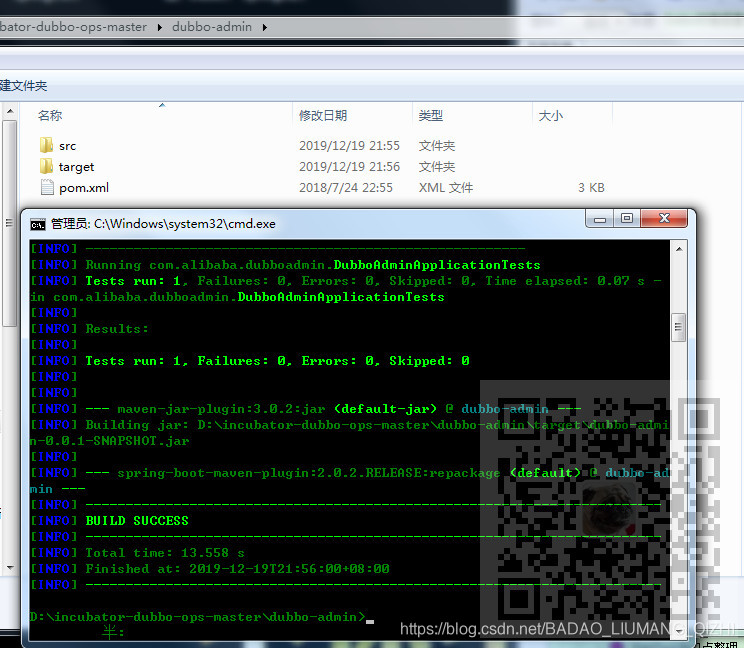Image resolution: width=744 pixels, height=648 pixels.
Task: Sort by 名称 column header
Action: (50, 116)
